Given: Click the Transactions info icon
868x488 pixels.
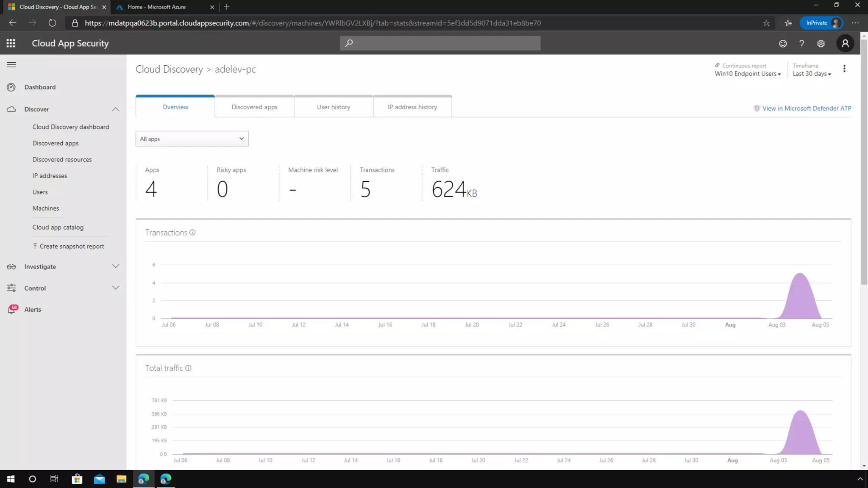Looking at the screenshot, I should pos(192,233).
